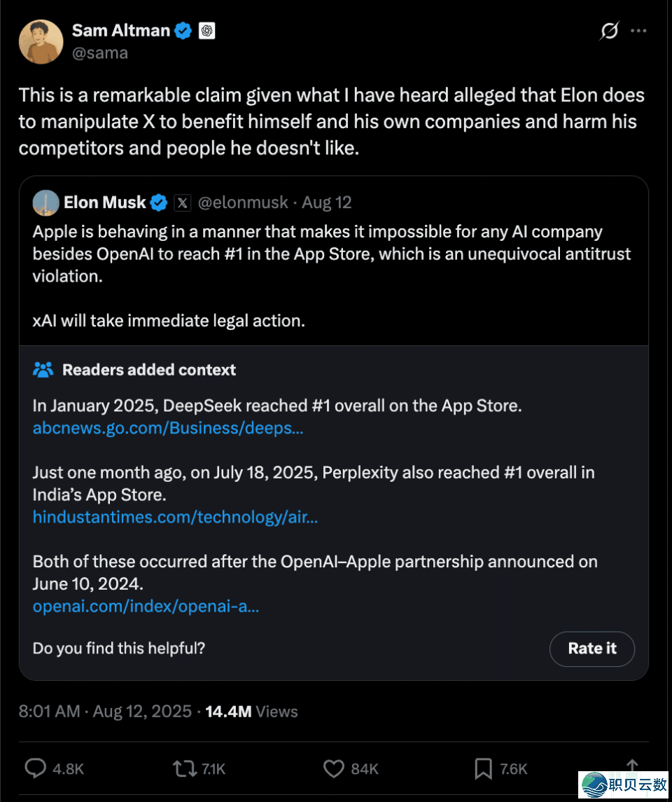Open the openai.com index link
The image size is (672, 802).
[x=146, y=607]
